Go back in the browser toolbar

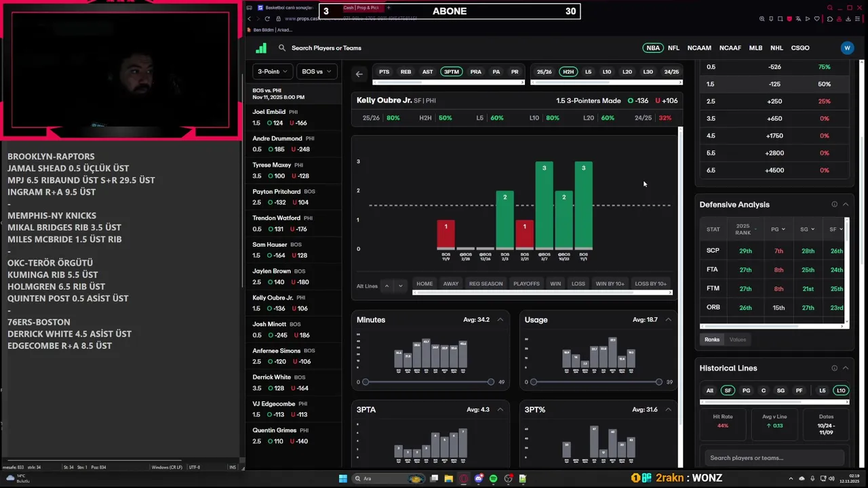point(249,18)
